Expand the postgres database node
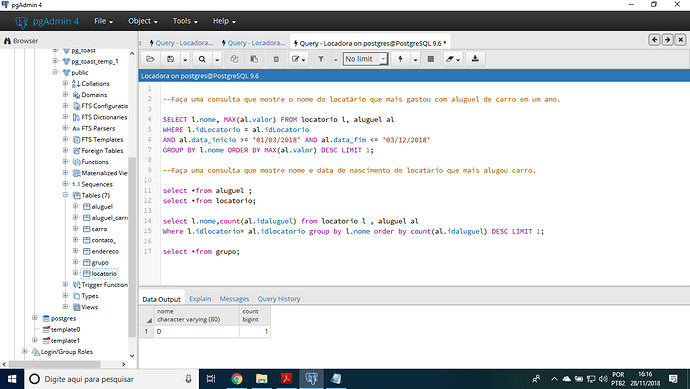Screen dimensions: 690x389 34,318
